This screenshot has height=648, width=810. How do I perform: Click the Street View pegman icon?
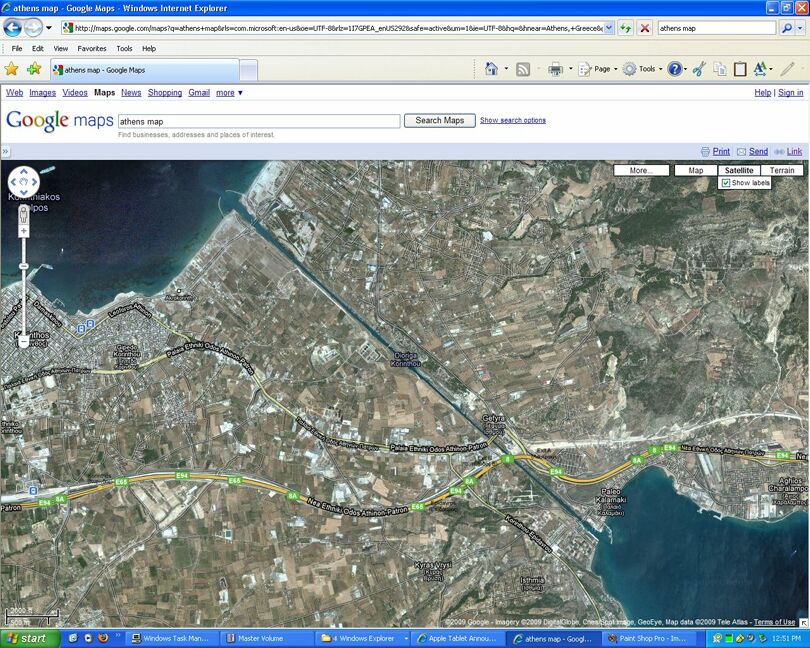23,214
